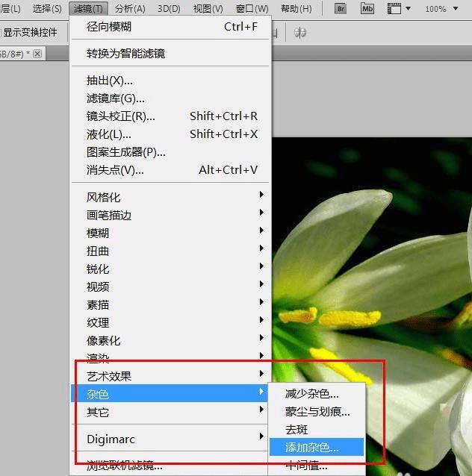Expand the 素描 submenu
Viewport: 472px width, 476px height.
click(x=170, y=304)
